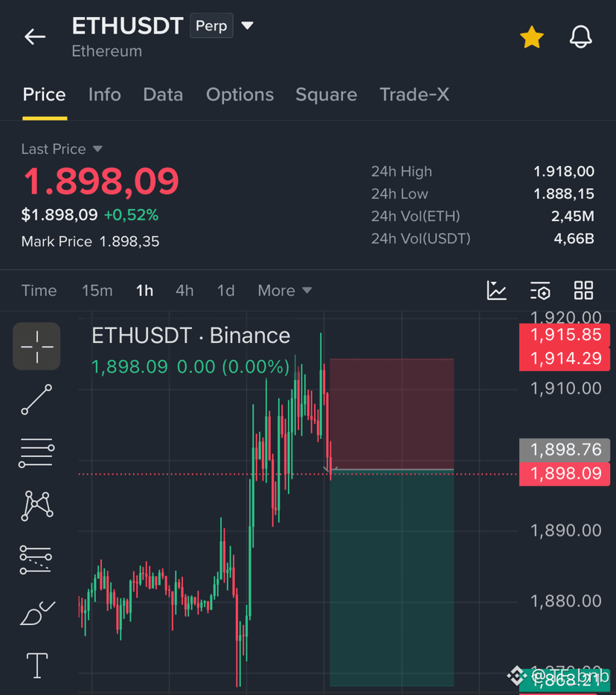Expand the More intervals dropdown
Viewport: 616px width, 695px height.
click(285, 291)
